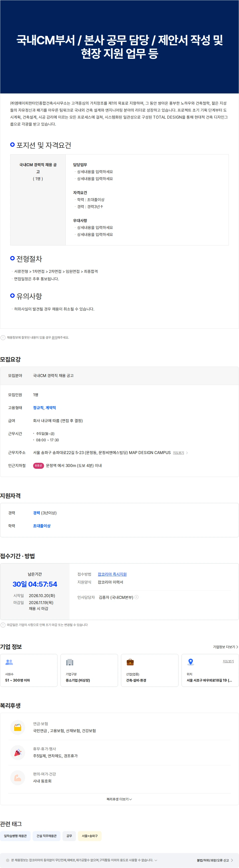Click the 08:00 ~ 17:30 work hours

(x=48, y=440)
